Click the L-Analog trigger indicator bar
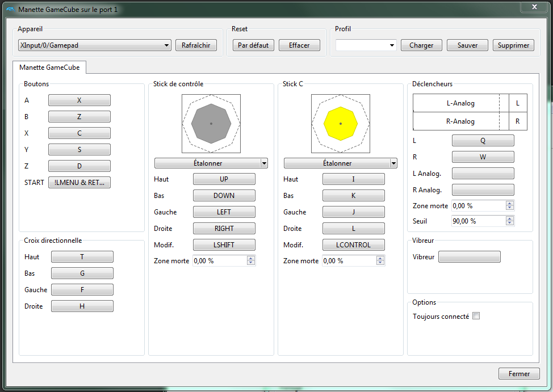This screenshot has width=553, height=392. point(460,103)
